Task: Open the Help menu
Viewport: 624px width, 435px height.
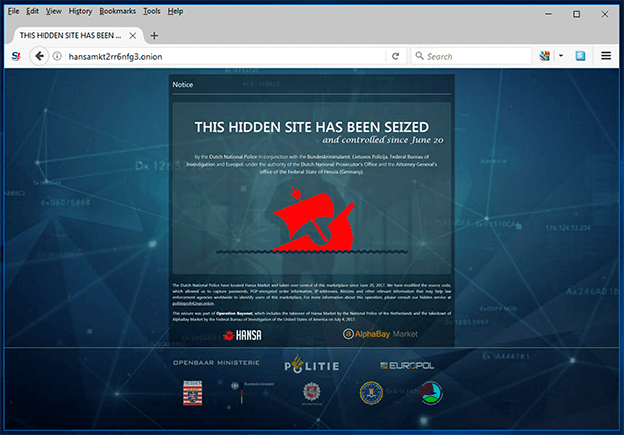Action: pos(175,11)
